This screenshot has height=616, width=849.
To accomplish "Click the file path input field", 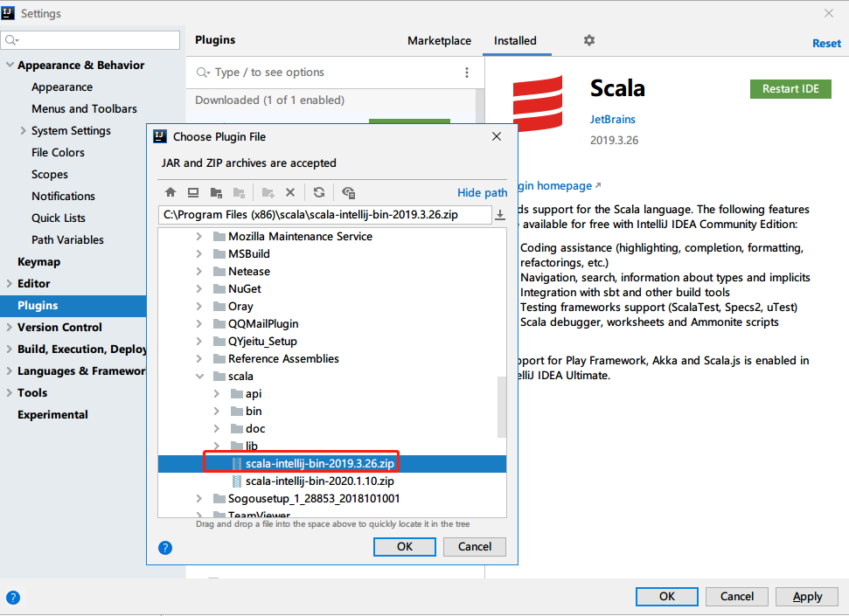I will [x=325, y=215].
